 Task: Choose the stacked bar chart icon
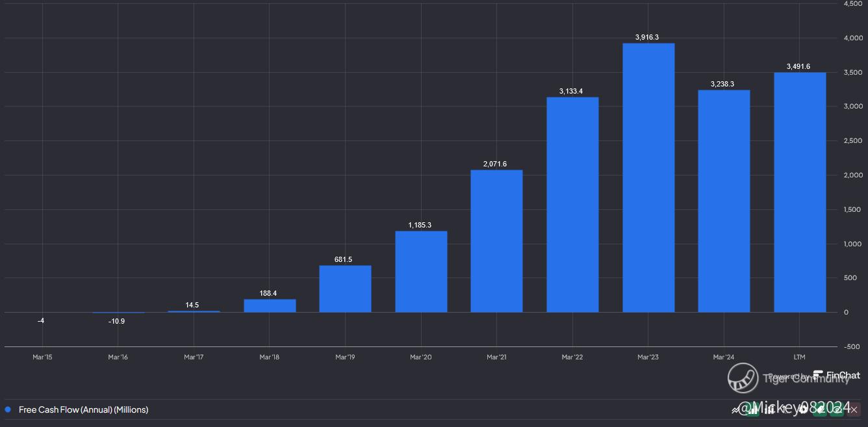pos(770,410)
